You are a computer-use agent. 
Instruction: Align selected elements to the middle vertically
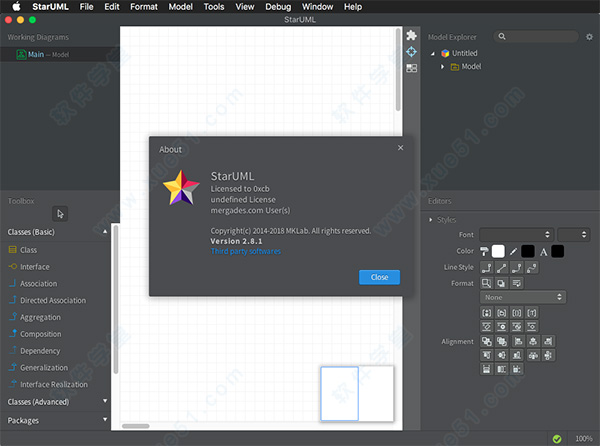[501, 355]
